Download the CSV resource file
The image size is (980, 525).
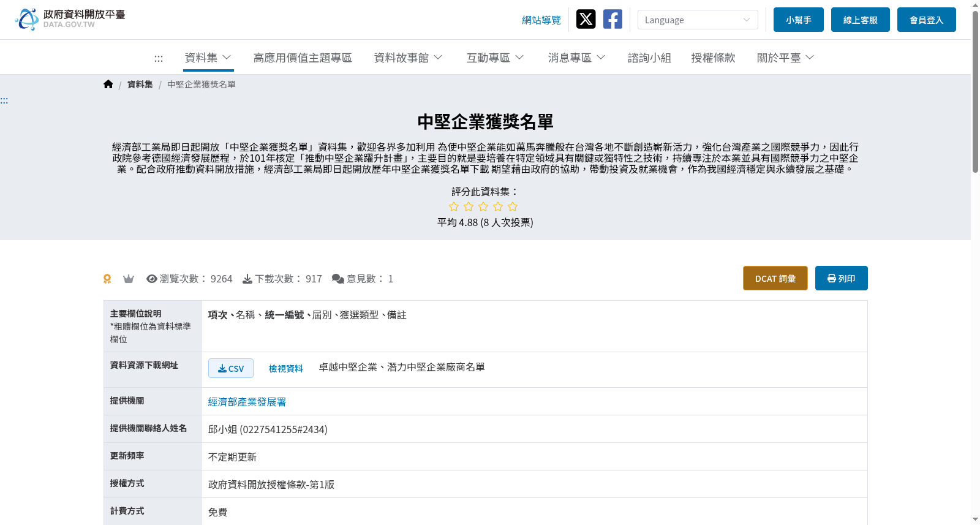tap(231, 368)
